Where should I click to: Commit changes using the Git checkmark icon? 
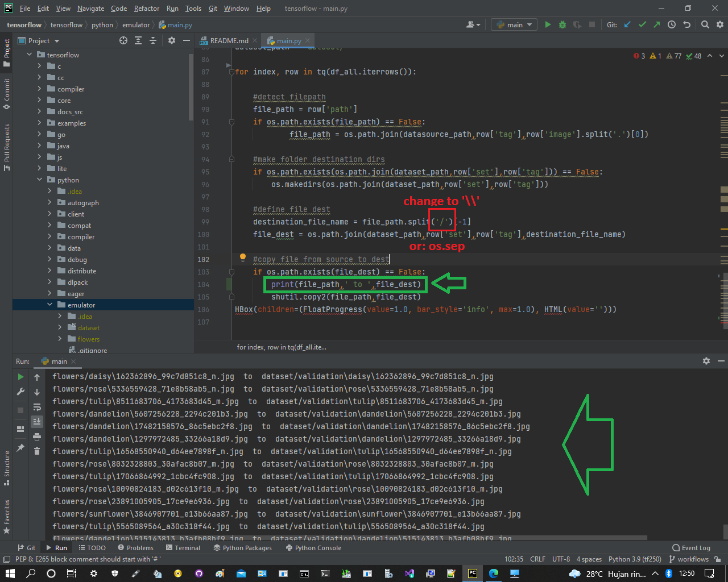(x=642, y=24)
